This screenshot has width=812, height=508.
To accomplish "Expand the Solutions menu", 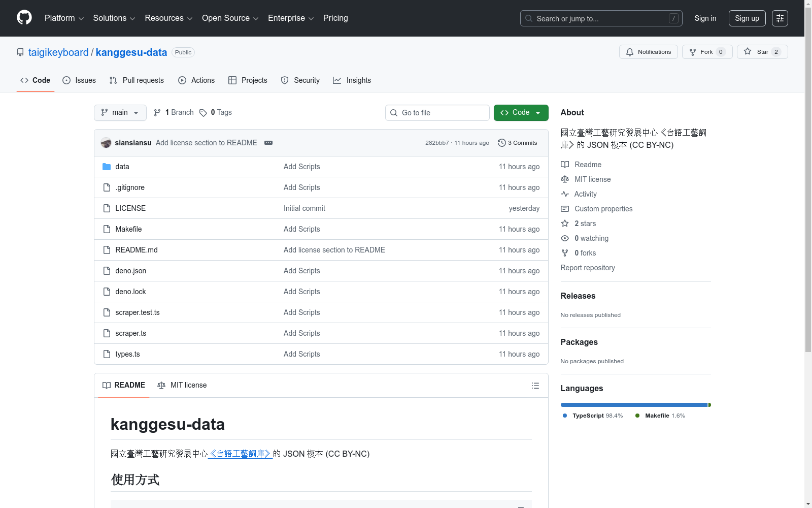I will click(x=114, y=18).
